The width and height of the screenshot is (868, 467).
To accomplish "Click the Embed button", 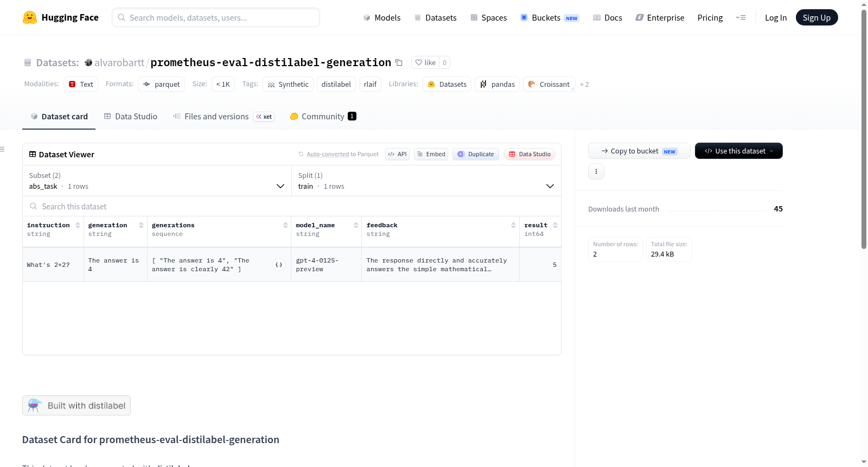I will pos(431,154).
